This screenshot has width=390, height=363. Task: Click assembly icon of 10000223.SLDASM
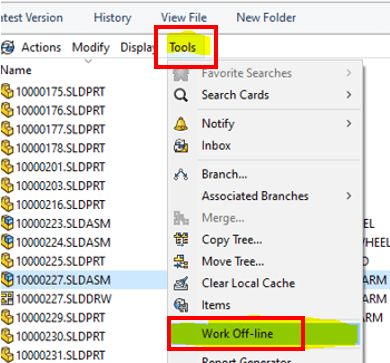click(x=7, y=223)
